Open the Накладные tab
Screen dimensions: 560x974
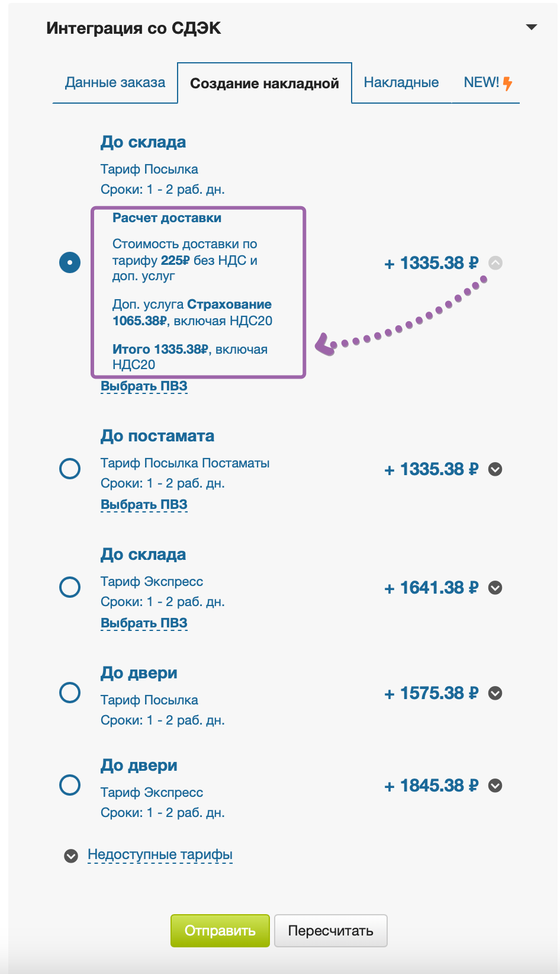coord(401,82)
